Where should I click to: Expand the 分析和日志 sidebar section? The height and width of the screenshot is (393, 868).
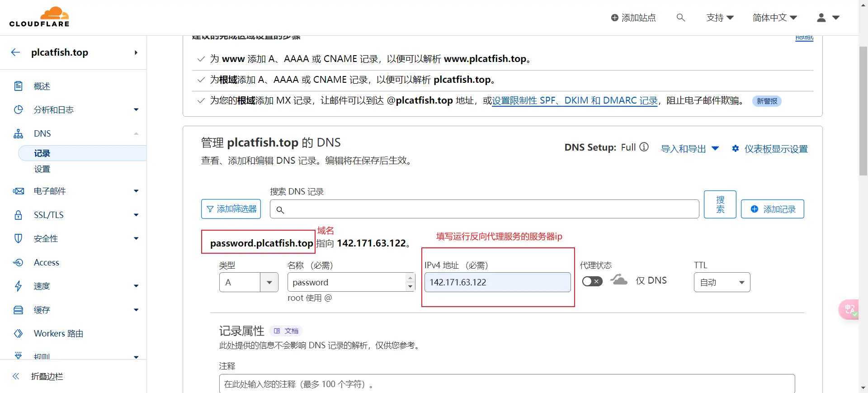[x=136, y=109]
